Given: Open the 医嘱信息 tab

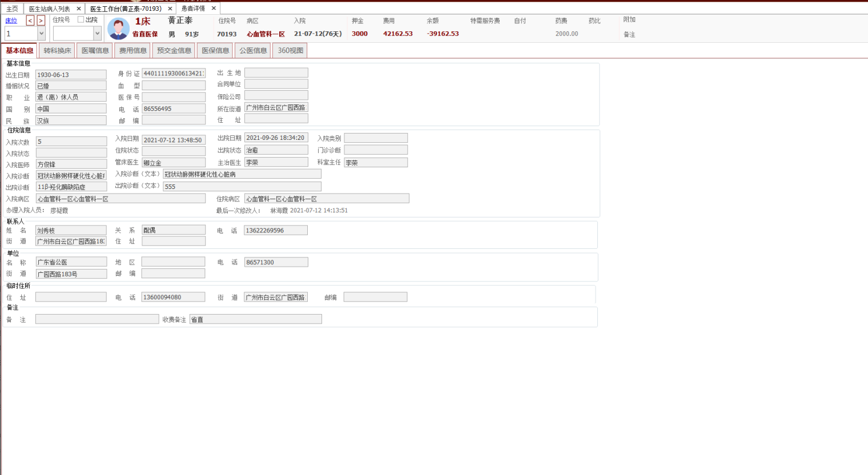Looking at the screenshot, I should (x=95, y=50).
